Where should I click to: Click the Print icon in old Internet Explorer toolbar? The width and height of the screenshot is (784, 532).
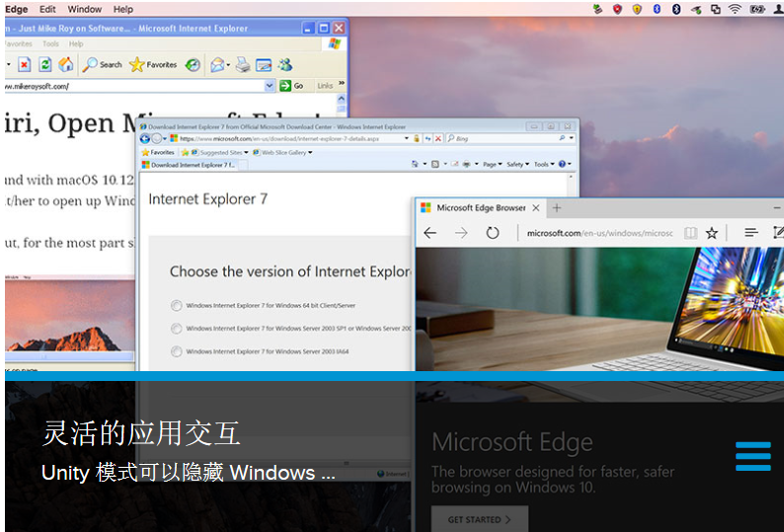(243, 64)
